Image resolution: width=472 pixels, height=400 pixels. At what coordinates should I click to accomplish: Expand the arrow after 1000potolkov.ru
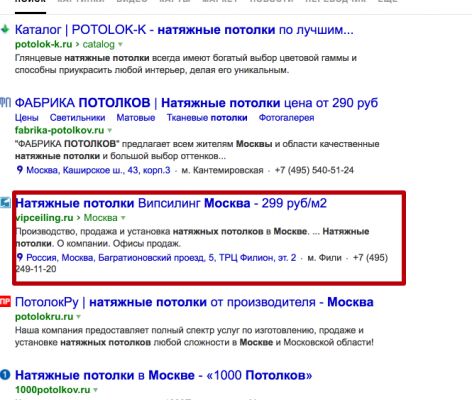point(95,390)
